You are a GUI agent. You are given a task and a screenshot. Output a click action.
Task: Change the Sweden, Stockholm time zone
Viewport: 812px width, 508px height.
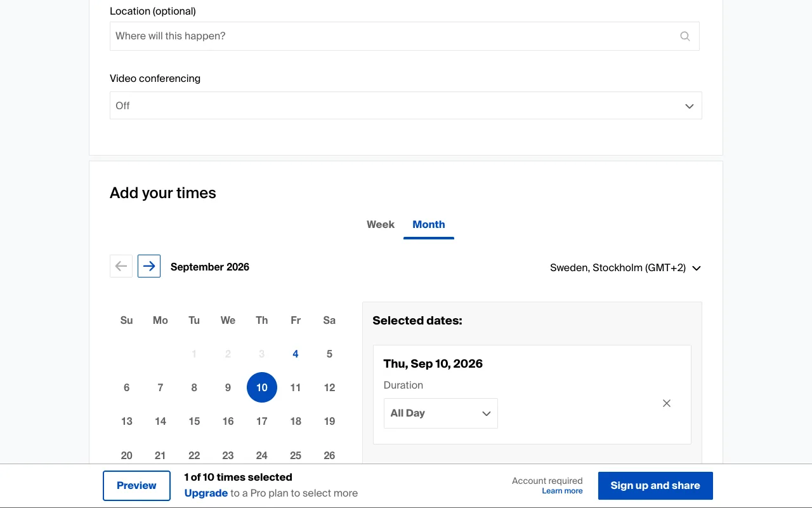pos(625,268)
